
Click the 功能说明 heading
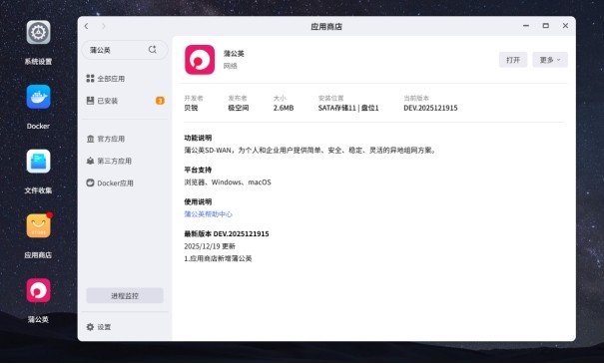198,138
